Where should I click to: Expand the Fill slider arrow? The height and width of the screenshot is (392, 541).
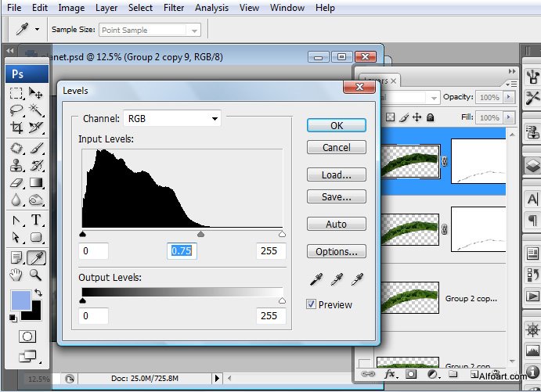click(x=510, y=117)
